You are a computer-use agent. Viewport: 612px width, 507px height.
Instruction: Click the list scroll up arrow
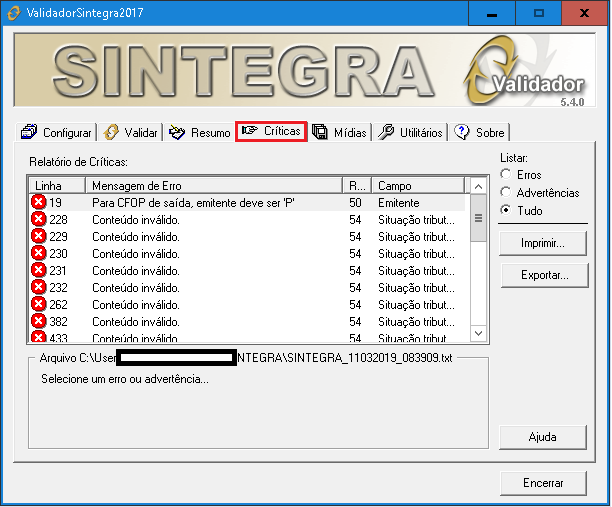(x=479, y=187)
